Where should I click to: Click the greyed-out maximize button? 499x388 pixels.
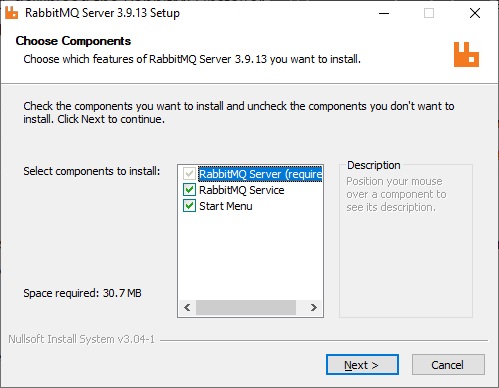pos(429,13)
